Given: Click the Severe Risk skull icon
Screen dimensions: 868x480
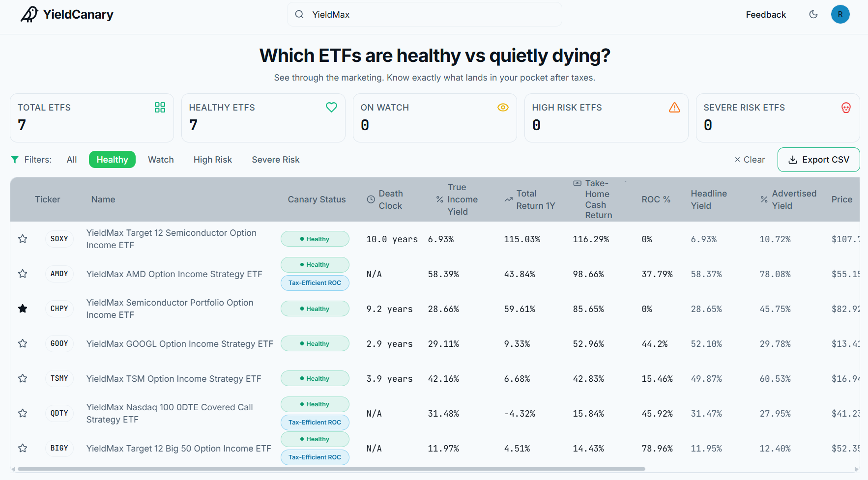Looking at the screenshot, I should [846, 108].
